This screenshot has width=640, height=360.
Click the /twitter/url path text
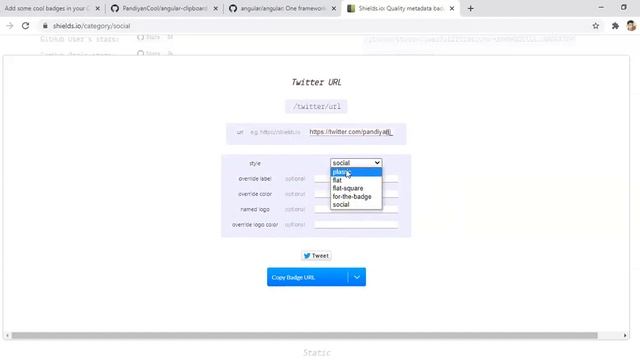(x=316, y=107)
